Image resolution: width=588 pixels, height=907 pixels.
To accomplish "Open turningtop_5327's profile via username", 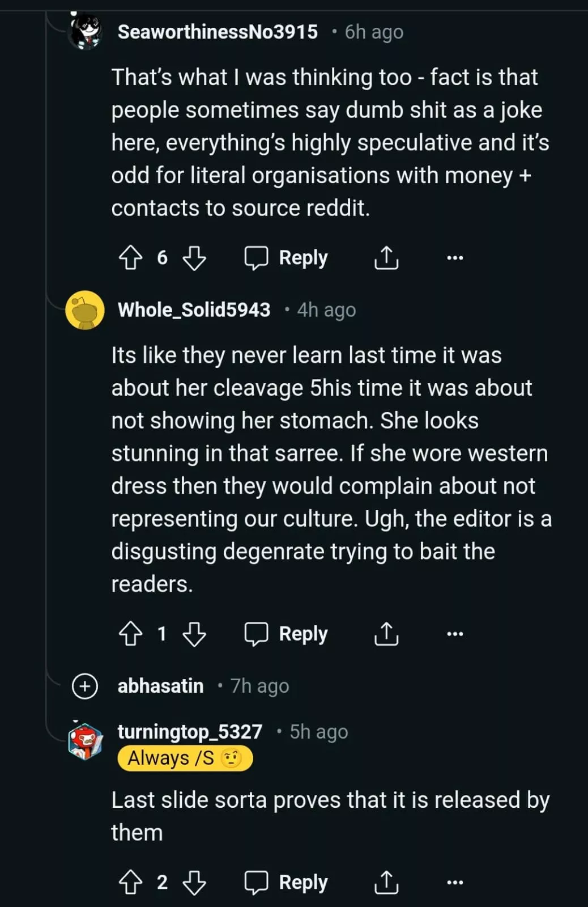I will pyautogui.click(x=190, y=732).
